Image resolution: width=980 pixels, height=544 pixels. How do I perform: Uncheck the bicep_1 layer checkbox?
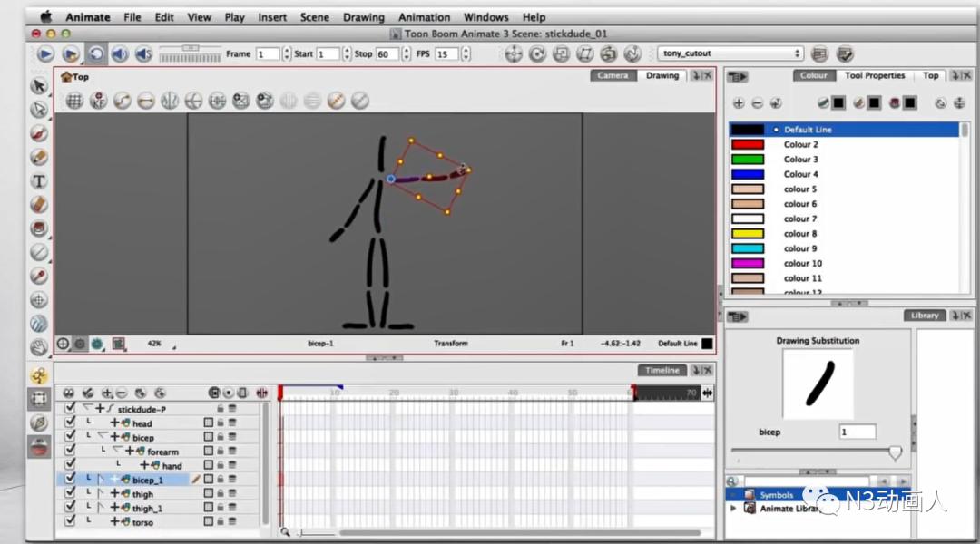pos(70,479)
